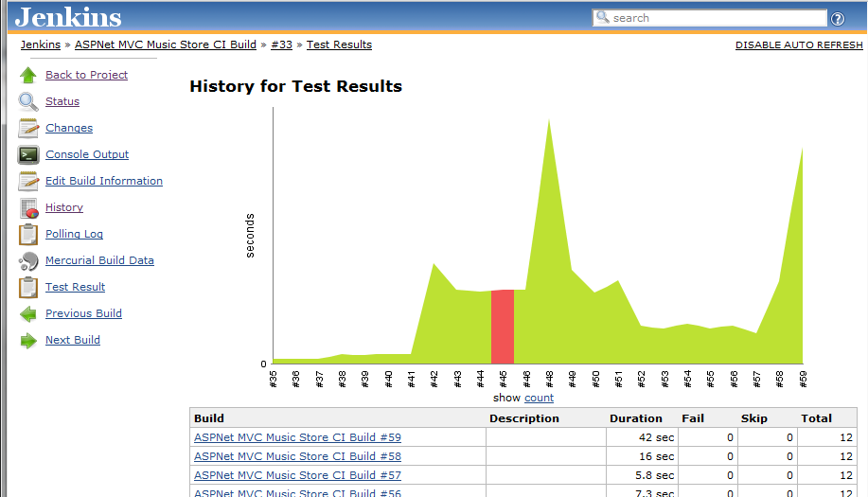Click the Edit Build Information notepad icon

[28, 181]
